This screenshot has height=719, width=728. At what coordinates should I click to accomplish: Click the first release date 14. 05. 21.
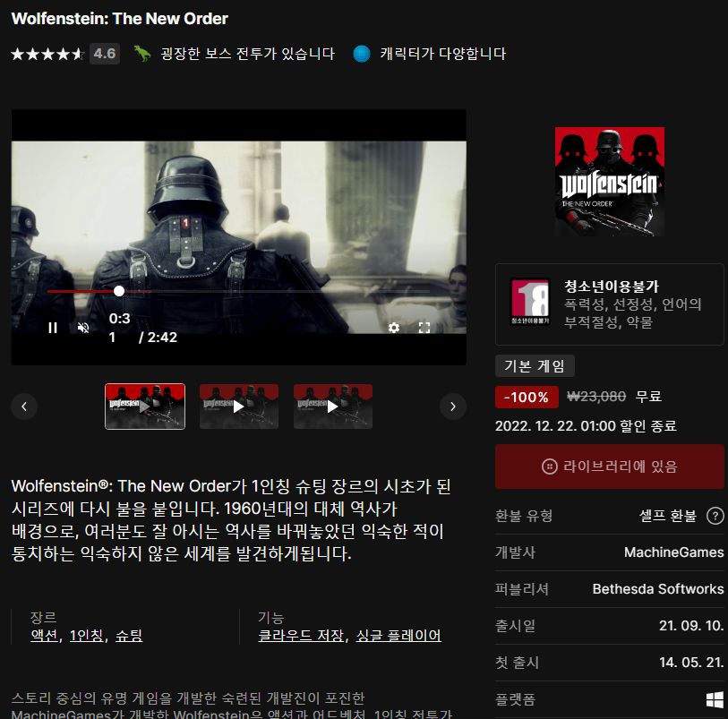(691, 663)
